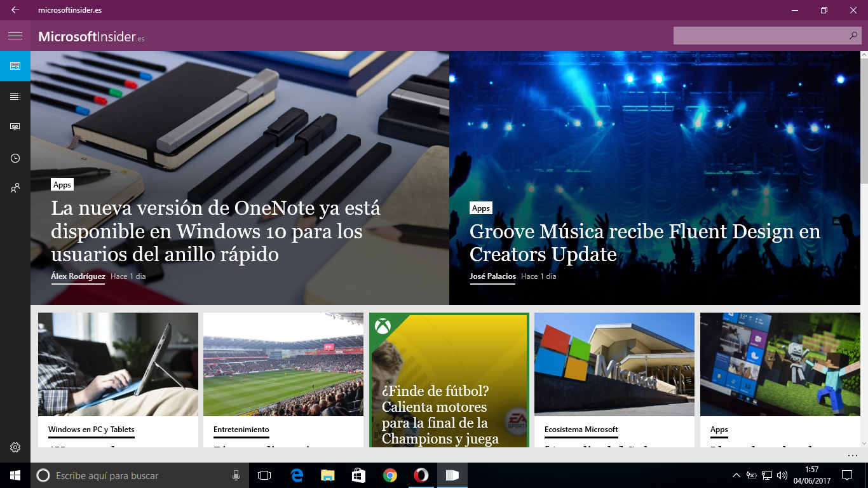
Task: Launch Google Chrome from taskbar
Action: [x=390, y=475]
